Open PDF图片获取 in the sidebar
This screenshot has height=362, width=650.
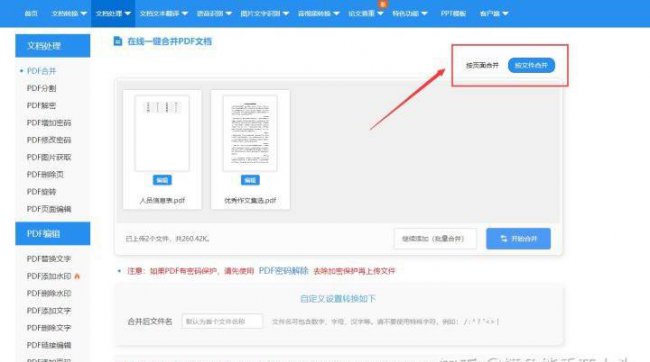click(x=49, y=157)
